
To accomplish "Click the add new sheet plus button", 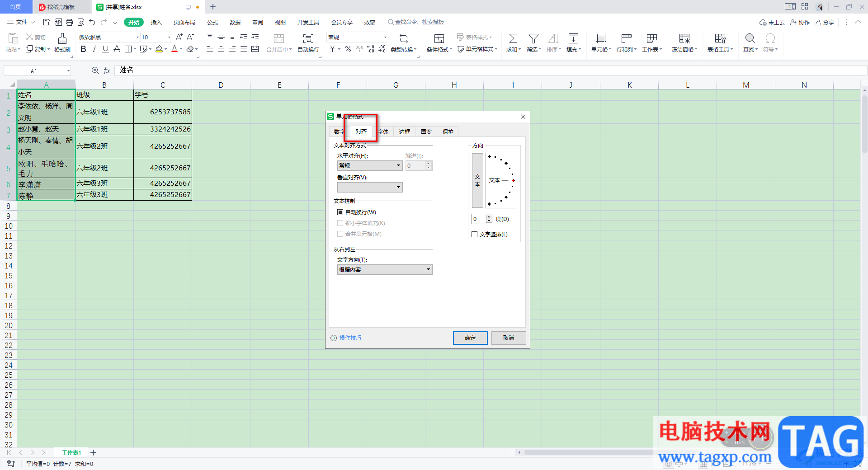I will tap(94, 452).
